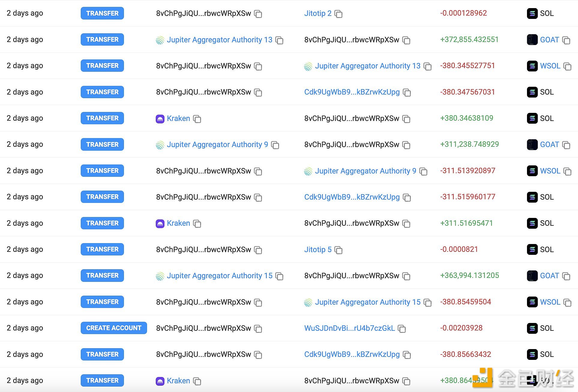Select the amount +380.34638109
This screenshot has height=392, width=578.
[467, 118]
